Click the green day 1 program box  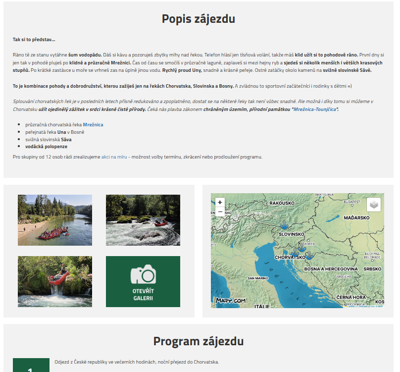pyautogui.click(x=31, y=365)
